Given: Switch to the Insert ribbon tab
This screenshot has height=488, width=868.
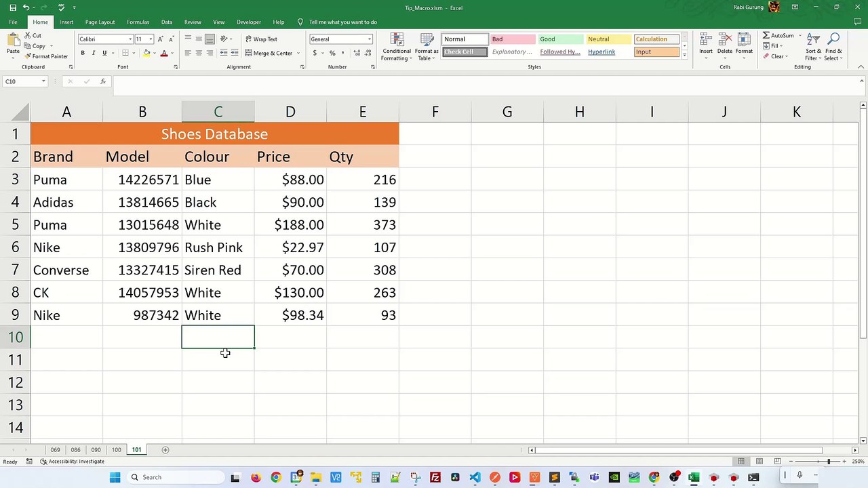Looking at the screenshot, I should pyautogui.click(x=66, y=22).
